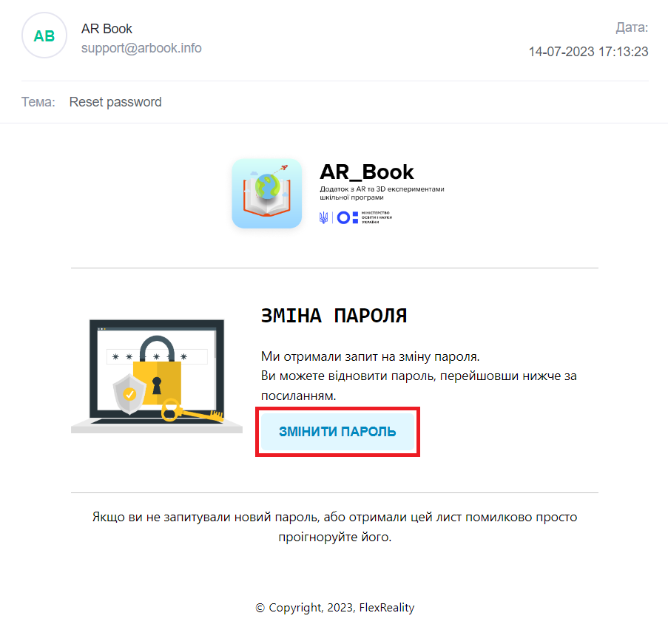Click the AR Book sender name

tap(107, 29)
